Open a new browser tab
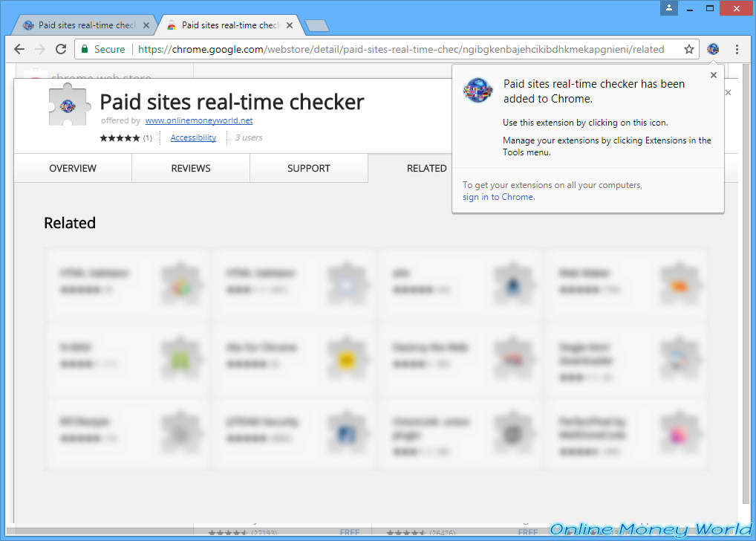 tap(317, 25)
